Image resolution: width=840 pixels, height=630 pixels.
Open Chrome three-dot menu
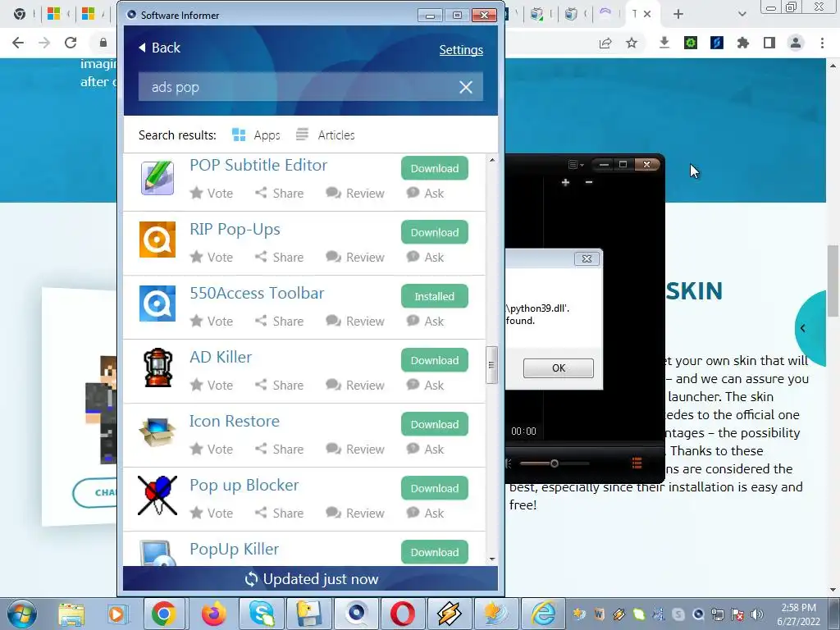(x=822, y=43)
